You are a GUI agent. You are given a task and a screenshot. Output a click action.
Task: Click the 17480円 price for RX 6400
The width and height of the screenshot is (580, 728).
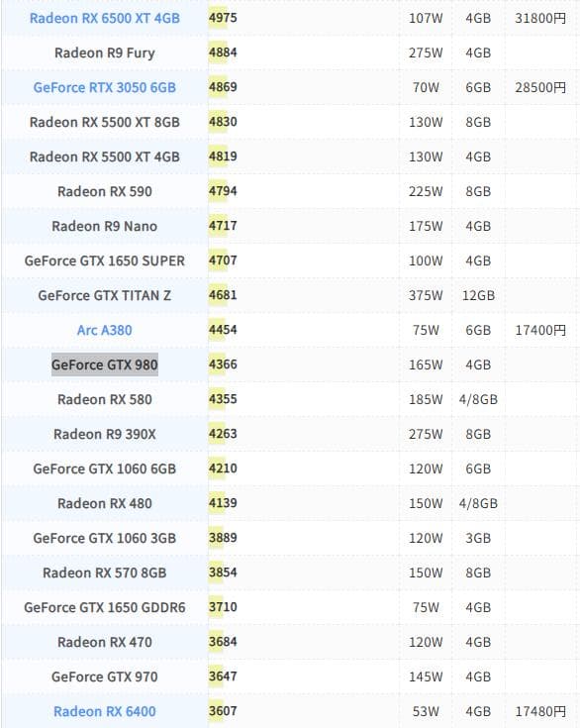(540, 711)
